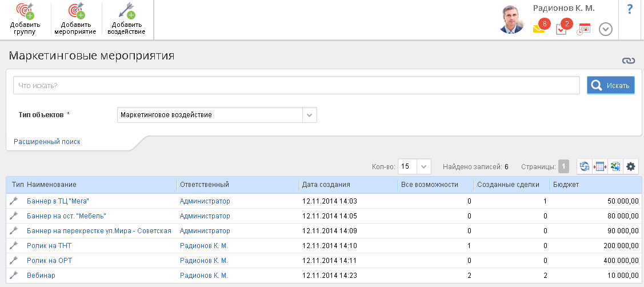Open the calendar icon in the header
Viewport: 644px width, 287px height.
583,29
